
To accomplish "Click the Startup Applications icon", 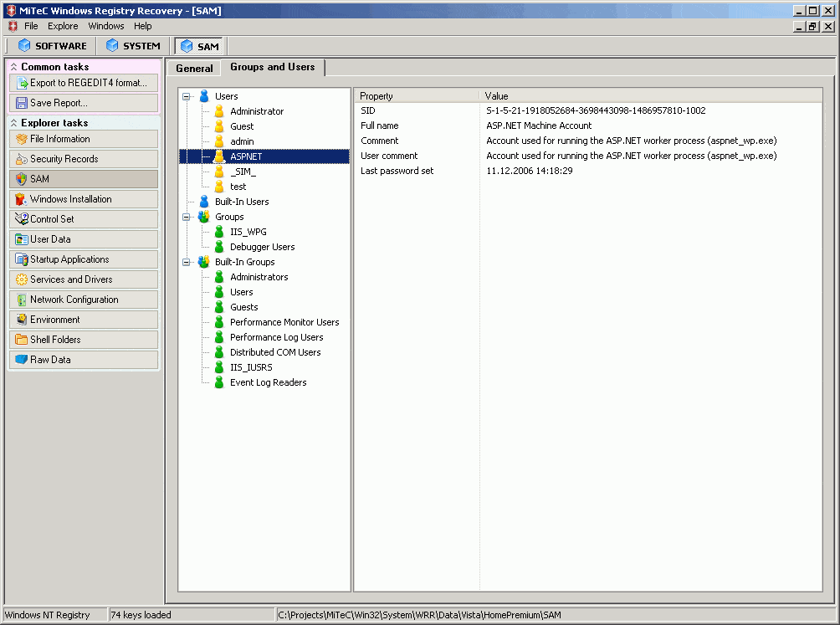I will click(22, 259).
